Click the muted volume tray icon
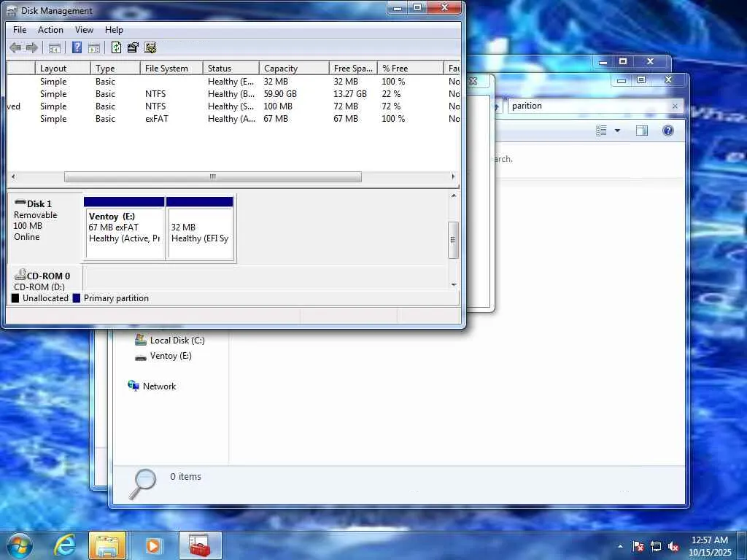 [x=673, y=546]
